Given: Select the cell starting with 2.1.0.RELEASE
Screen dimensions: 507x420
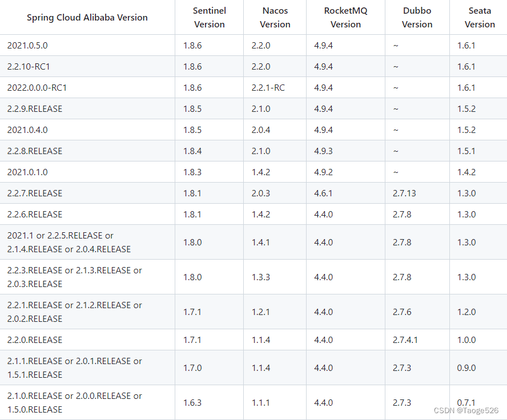Looking at the screenshot, I should 74,403.
